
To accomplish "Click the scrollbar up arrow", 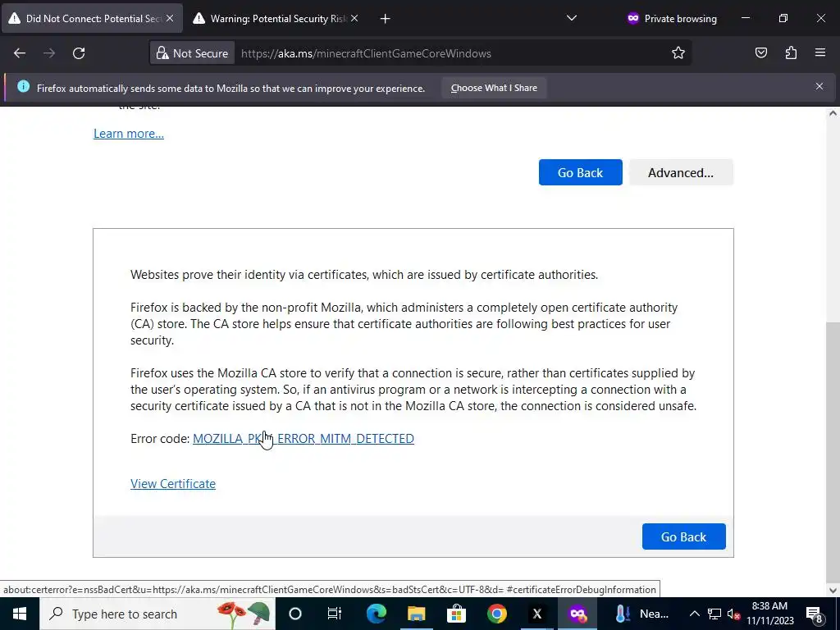I will (833, 113).
